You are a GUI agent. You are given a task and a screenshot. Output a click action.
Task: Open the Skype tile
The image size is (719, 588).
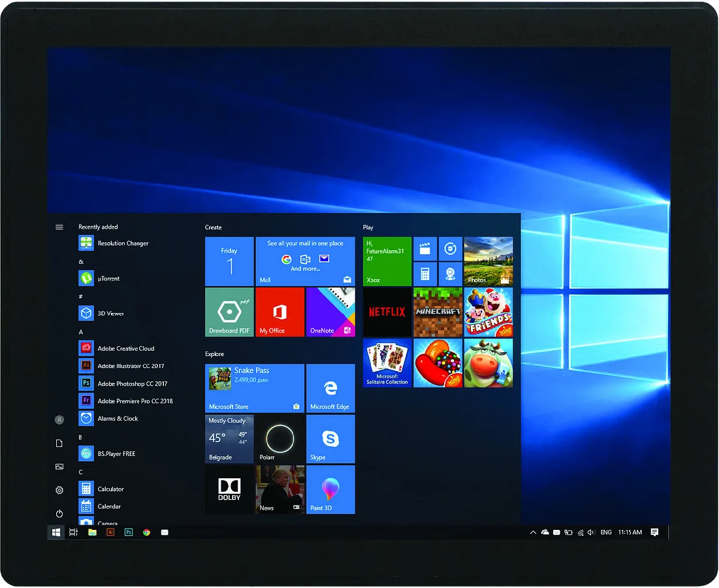point(330,439)
